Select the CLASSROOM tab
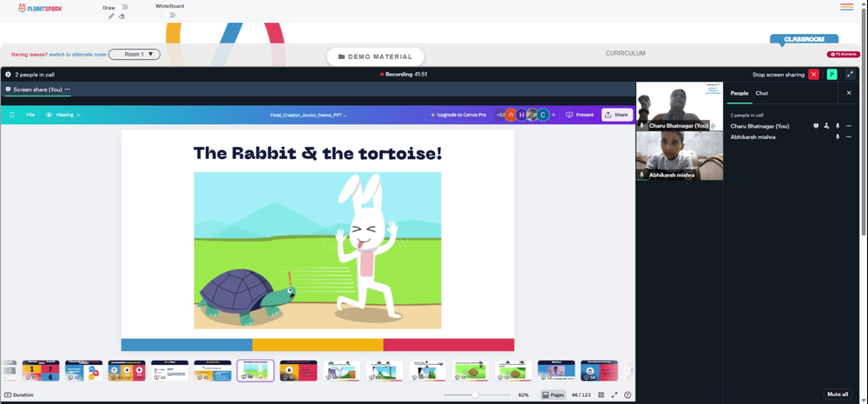Viewport: 868px width, 404px height. [x=804, y=39]
